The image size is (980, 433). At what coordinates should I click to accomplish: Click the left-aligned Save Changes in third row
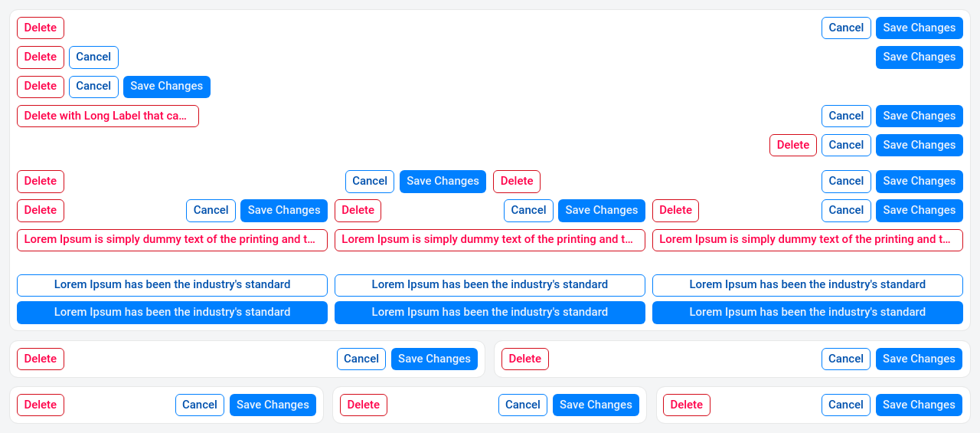pyautogui.click(x=166, y=87)
